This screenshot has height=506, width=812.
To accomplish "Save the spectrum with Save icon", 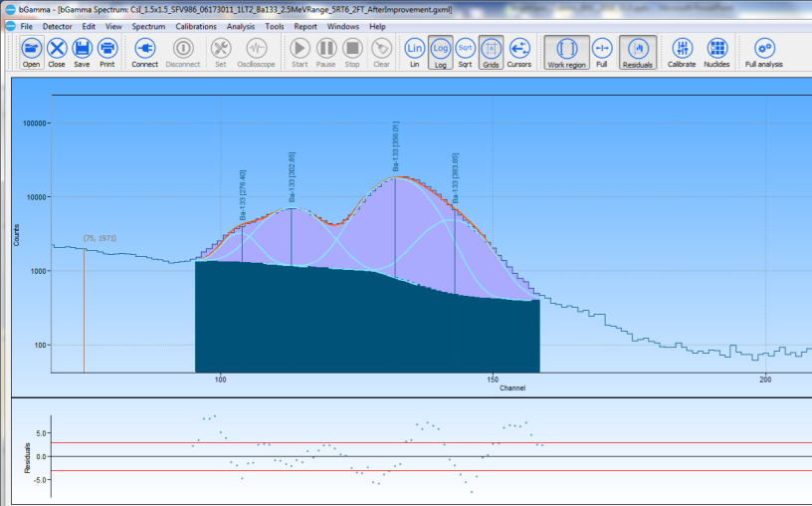I will [82, 52].
